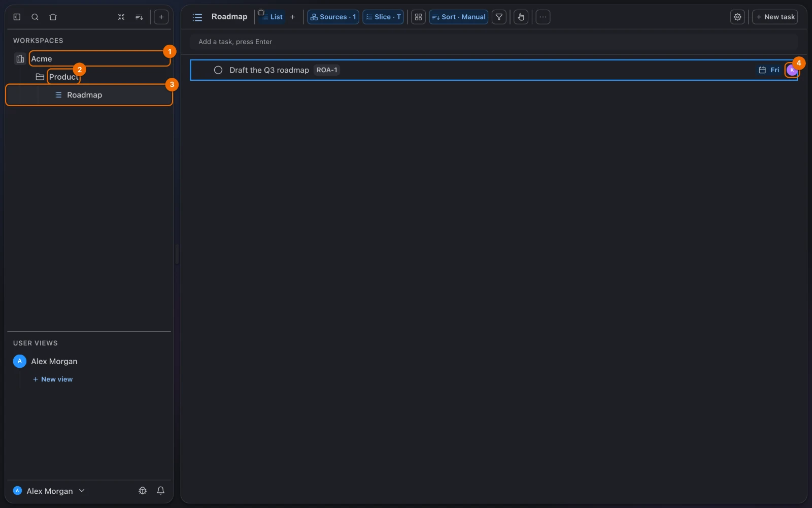Open view settings gear
812x508 pixels.
(737, 17)
